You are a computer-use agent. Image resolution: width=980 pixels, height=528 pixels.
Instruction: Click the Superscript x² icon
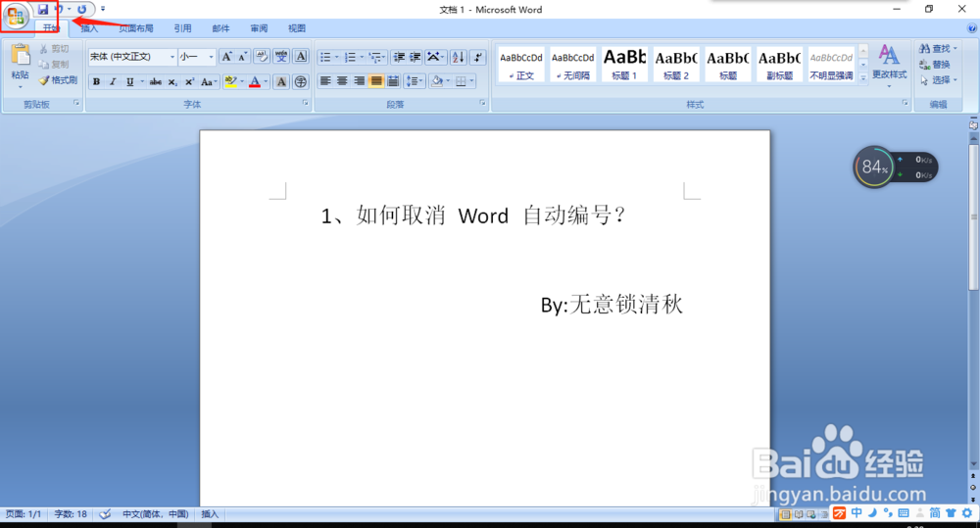coord(189,82)
